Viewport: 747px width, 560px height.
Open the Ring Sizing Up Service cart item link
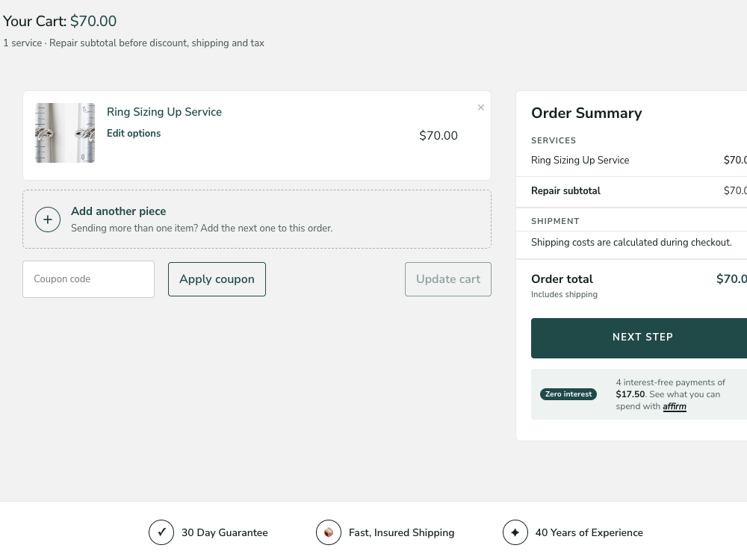(164, 112)
